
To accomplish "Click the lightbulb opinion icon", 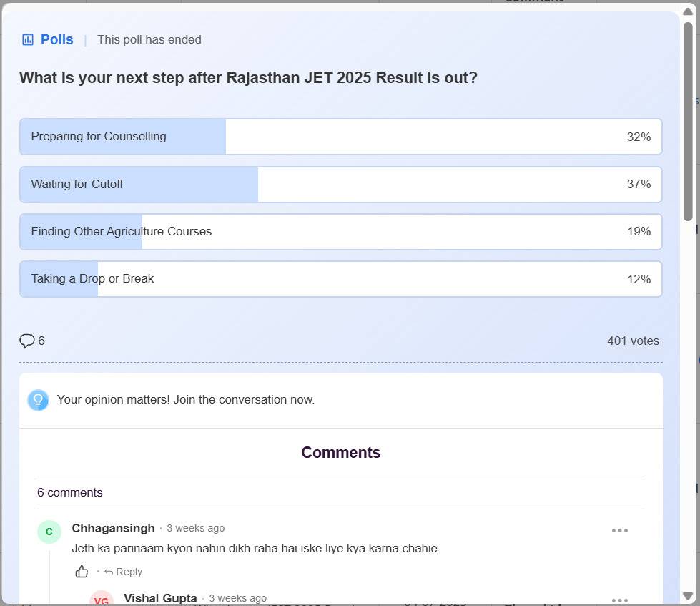I will tap(38, 400).
